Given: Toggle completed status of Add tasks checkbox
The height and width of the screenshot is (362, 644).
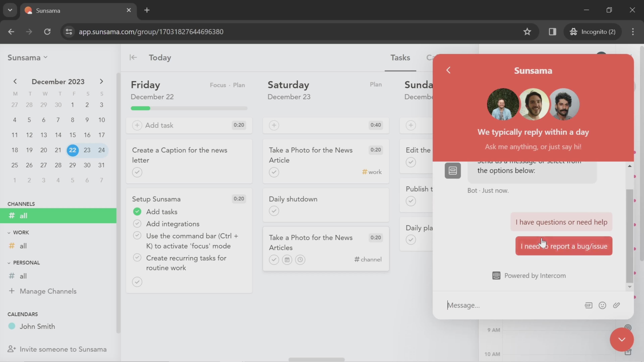Looking at the screenshot, I should (137, 211).
